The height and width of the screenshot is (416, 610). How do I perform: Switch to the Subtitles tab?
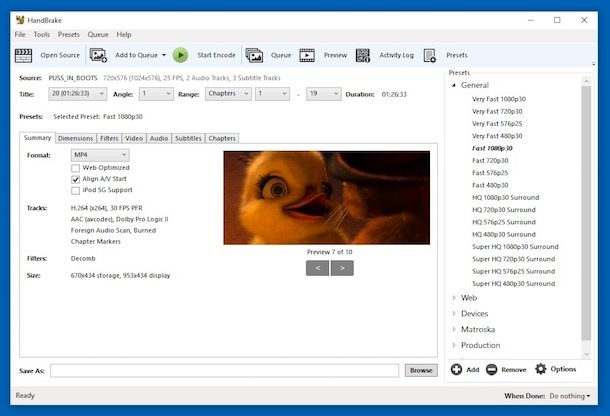tap(188, 139)
